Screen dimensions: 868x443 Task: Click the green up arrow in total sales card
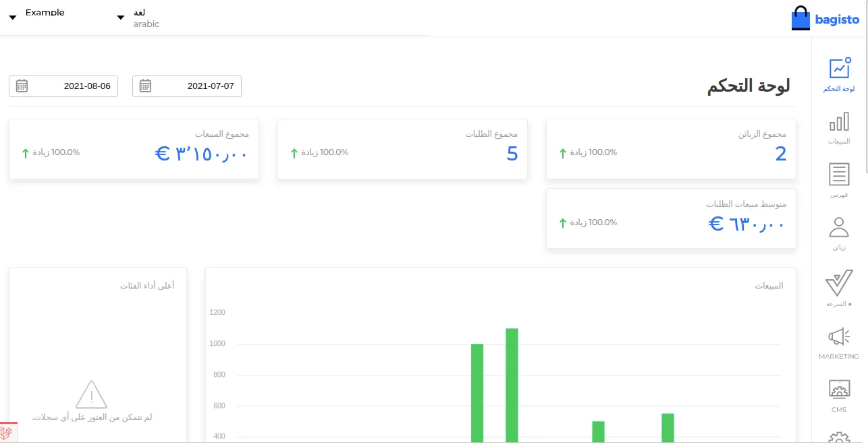click(x=26, y=153)
